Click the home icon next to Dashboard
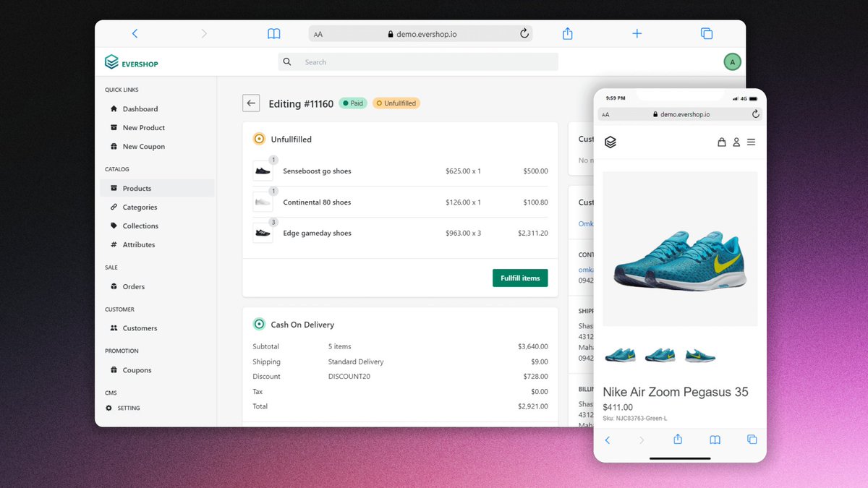 pyautogui.click(x=114, y=109)
